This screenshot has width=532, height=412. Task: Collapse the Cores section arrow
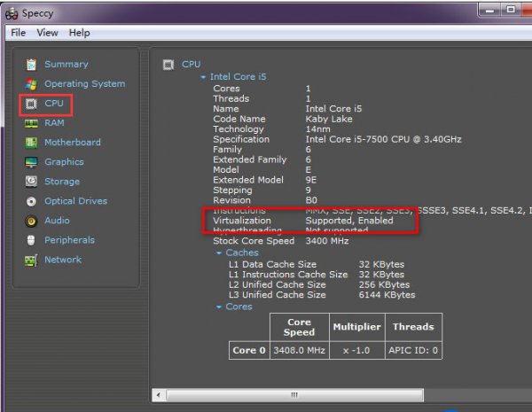pyautogui.click(x=219, y=307)
